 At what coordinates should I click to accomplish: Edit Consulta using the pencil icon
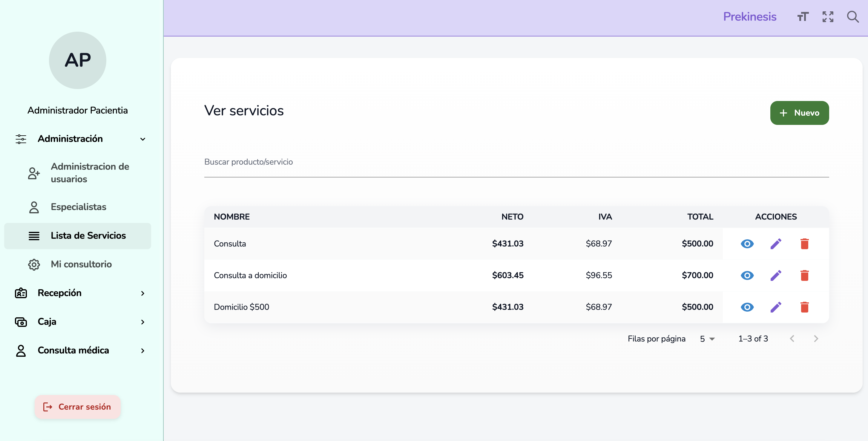[776, 244]
